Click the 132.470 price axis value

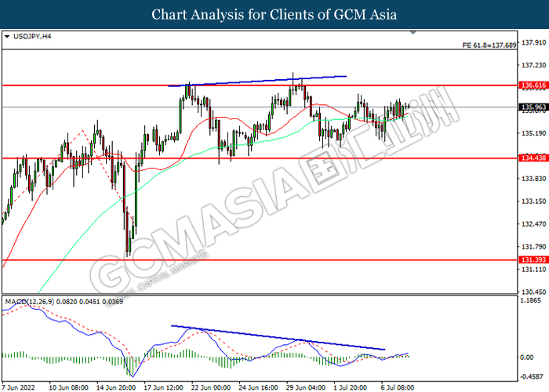[x=533, y=224]
